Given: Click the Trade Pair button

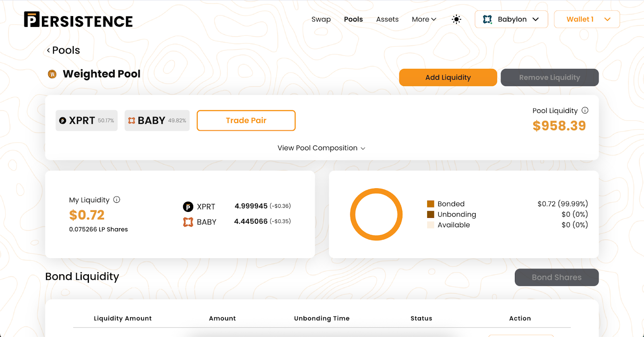Looking at the screenshot, I should pos(246,121).
